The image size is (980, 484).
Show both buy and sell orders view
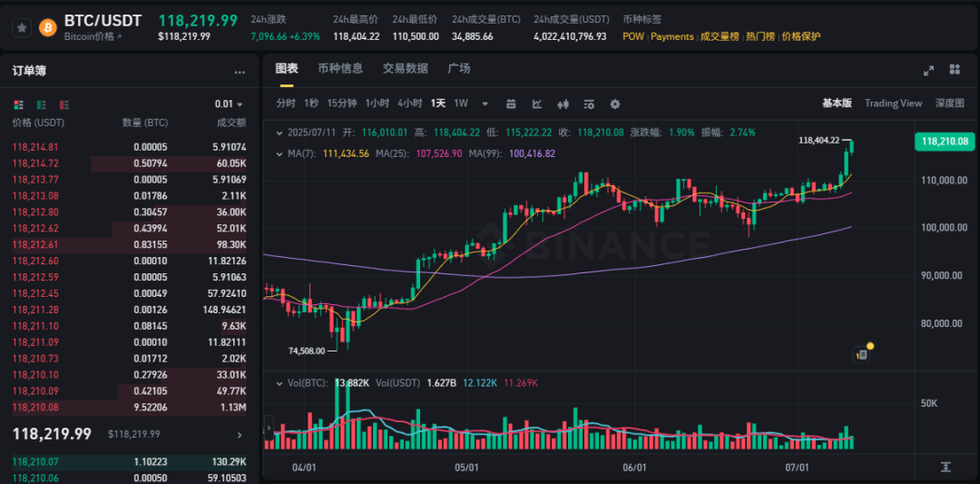18,104
